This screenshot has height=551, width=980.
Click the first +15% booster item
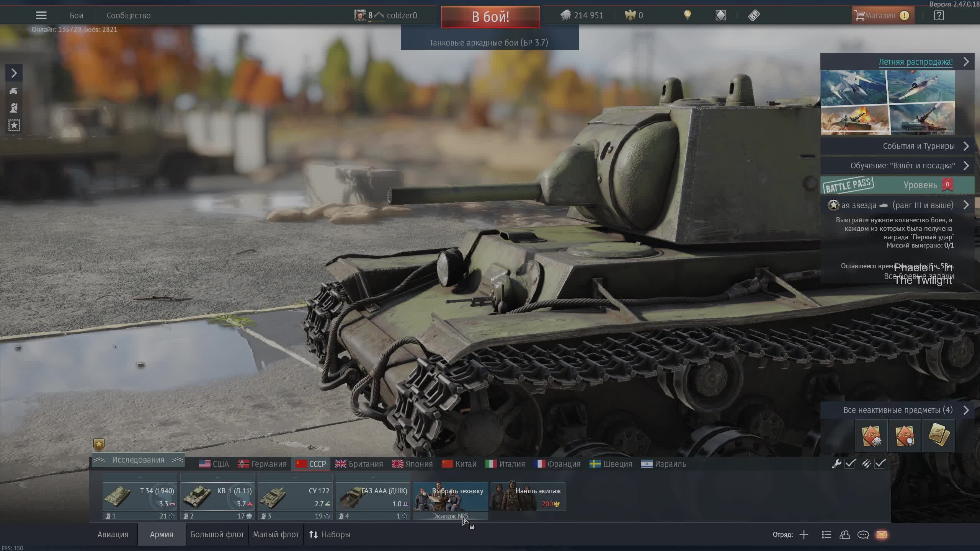[x=871, y=436]
